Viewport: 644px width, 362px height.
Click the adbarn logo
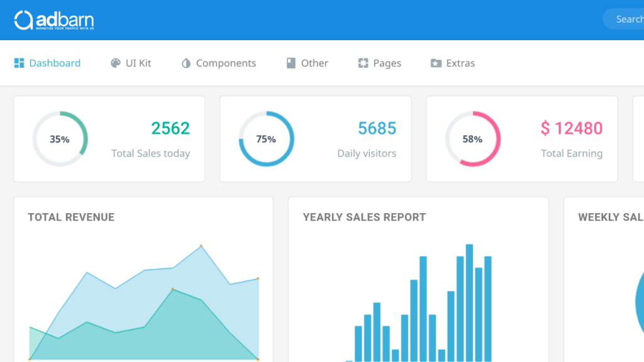pyautogui.click(x=54, y=20)
